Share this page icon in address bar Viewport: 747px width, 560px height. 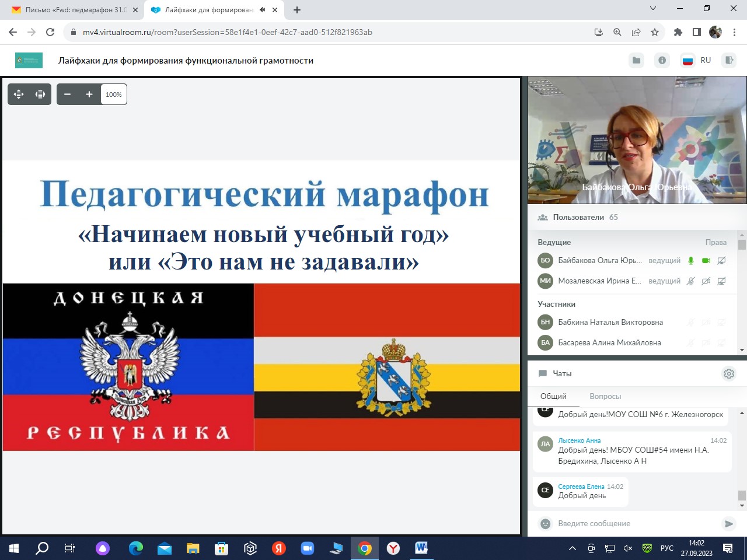coord(636,32)
